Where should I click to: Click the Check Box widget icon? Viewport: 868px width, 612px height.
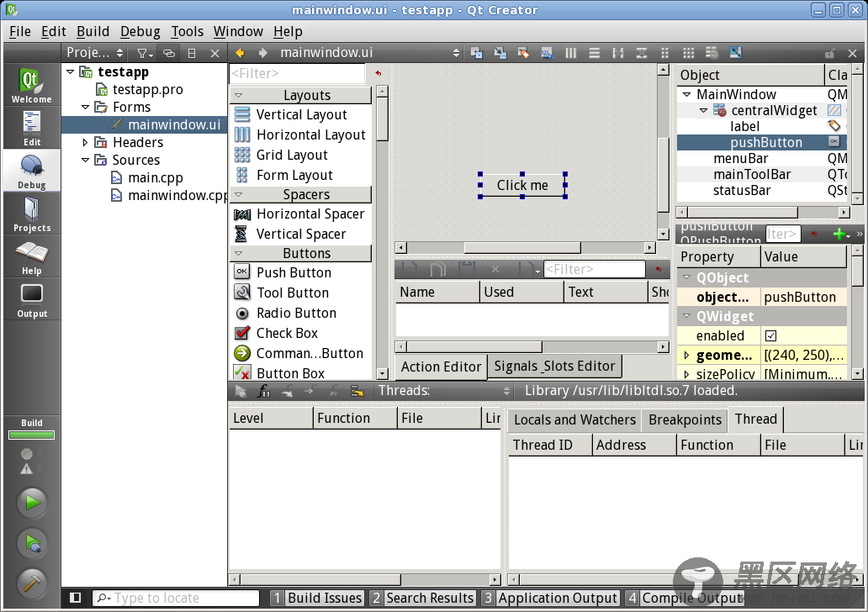click(242, 333)
